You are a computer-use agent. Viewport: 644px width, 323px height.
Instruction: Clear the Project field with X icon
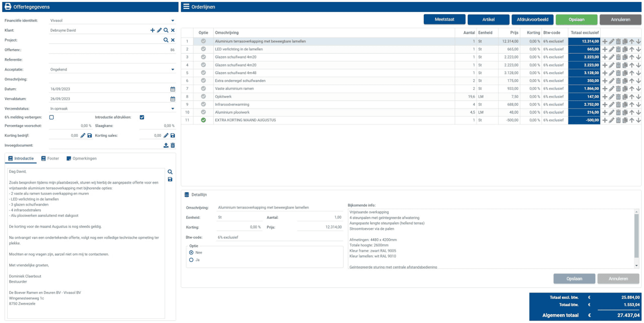click(x=173, y=40)
